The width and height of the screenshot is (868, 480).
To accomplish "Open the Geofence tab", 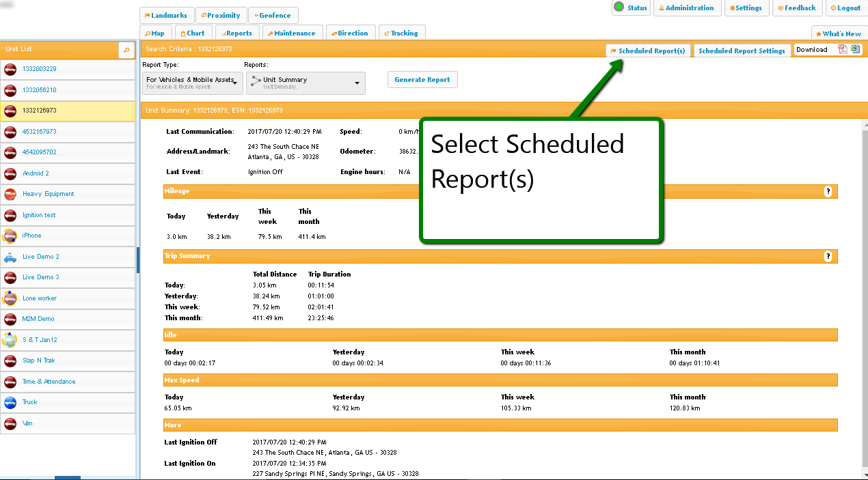I will (x=273, y=15).
